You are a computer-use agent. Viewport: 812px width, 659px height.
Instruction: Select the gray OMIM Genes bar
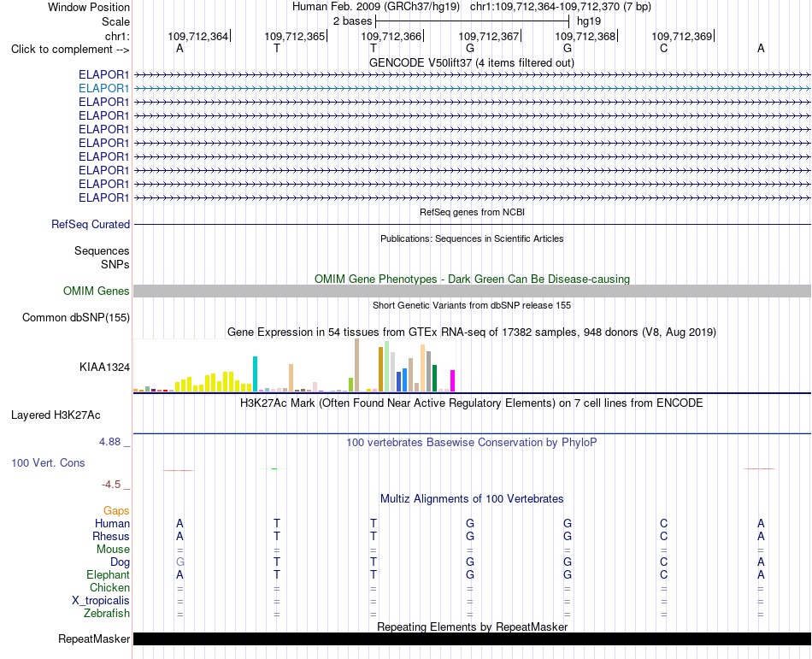coord(472,291)
